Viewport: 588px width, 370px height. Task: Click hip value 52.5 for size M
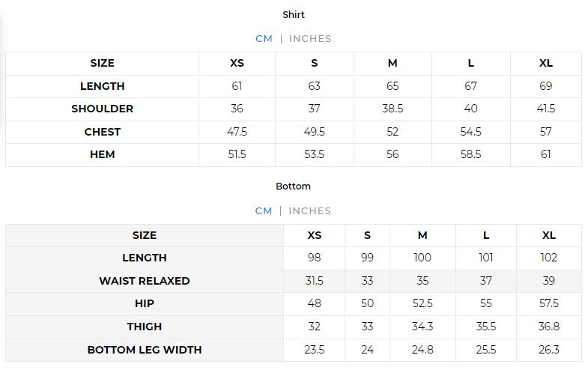point(422,303)
